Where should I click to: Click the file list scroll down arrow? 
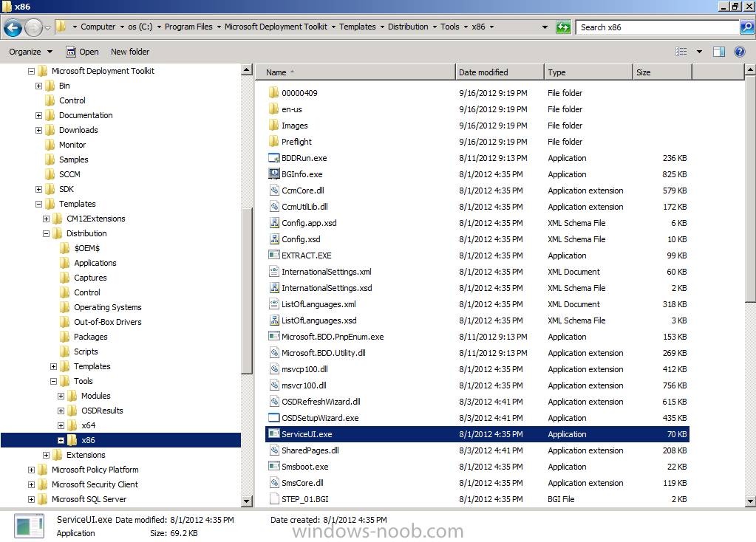750,501
